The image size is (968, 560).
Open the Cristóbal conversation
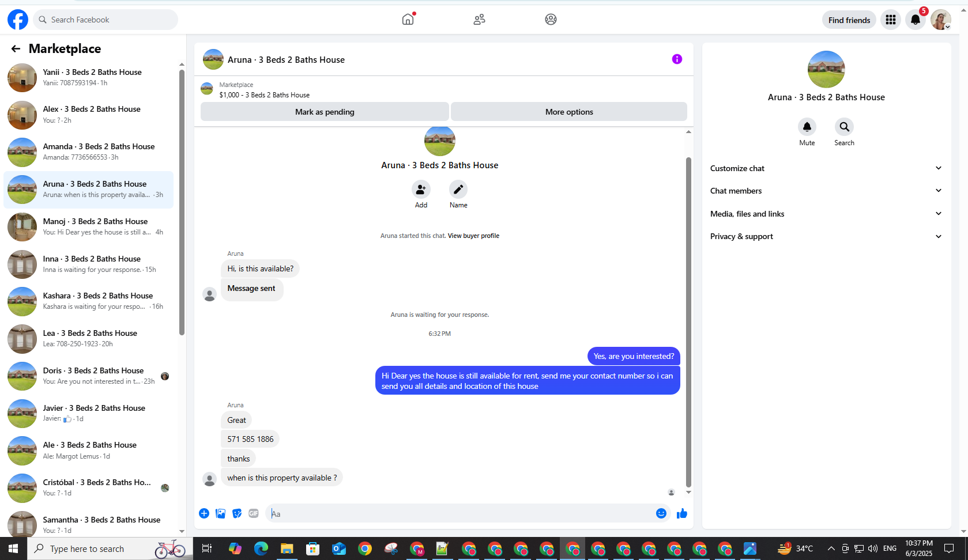pos(89,488)
